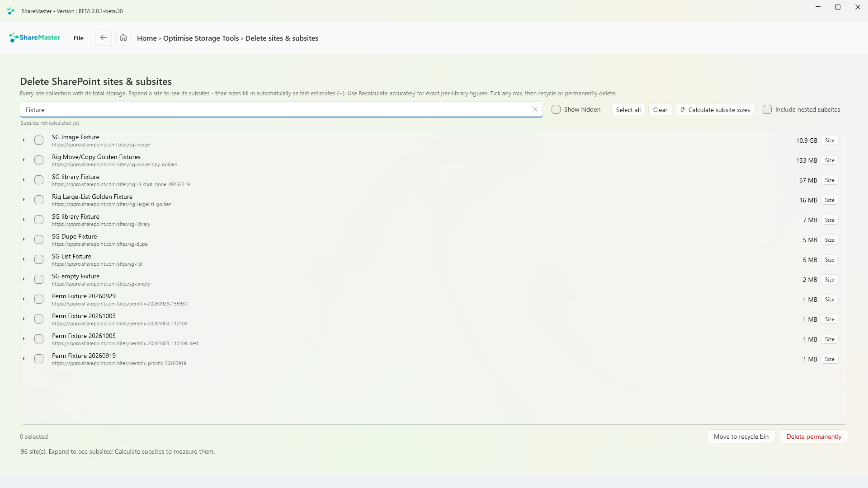This screenshot has width=868, height=488.
Task: Click Size button for the 16 MB row
Action: click(830, 200)
